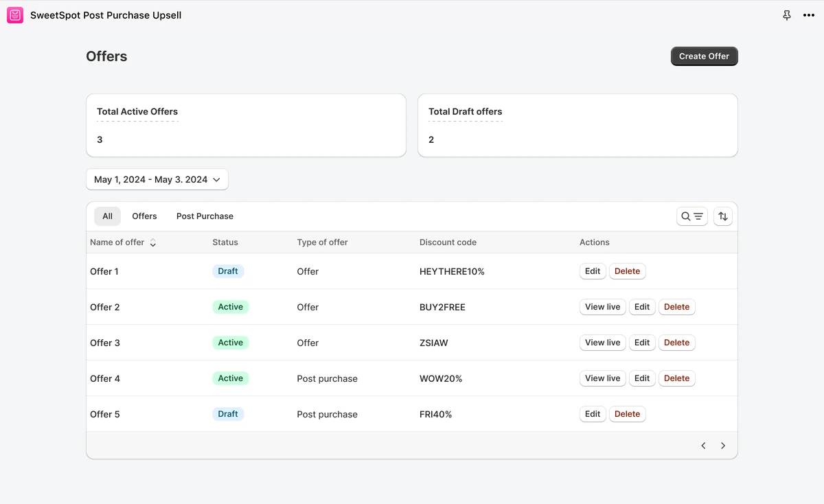Image resolution: width=824 pixels, height=504 pixels.
Task: Click the sort arrows button
Action: 723,216
